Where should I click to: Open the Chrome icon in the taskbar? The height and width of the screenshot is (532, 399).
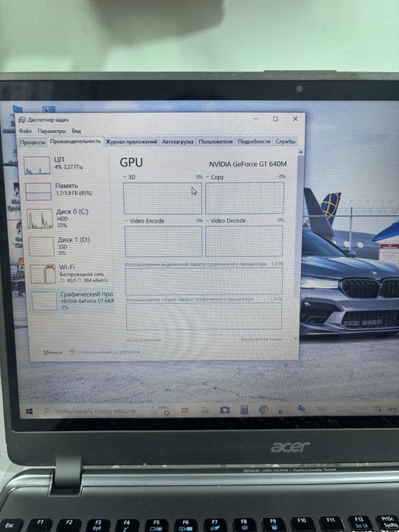263,410
